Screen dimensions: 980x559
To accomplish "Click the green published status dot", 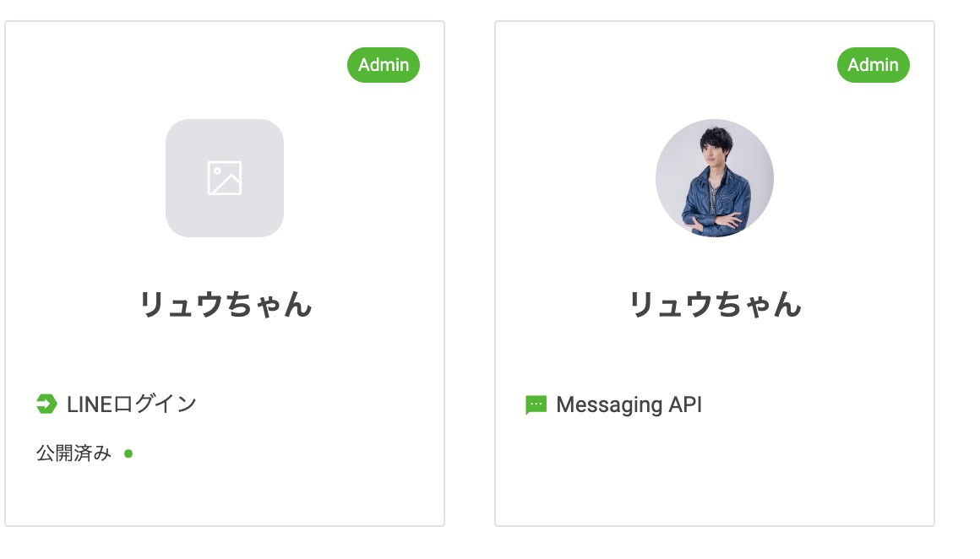I will point(128,453).
